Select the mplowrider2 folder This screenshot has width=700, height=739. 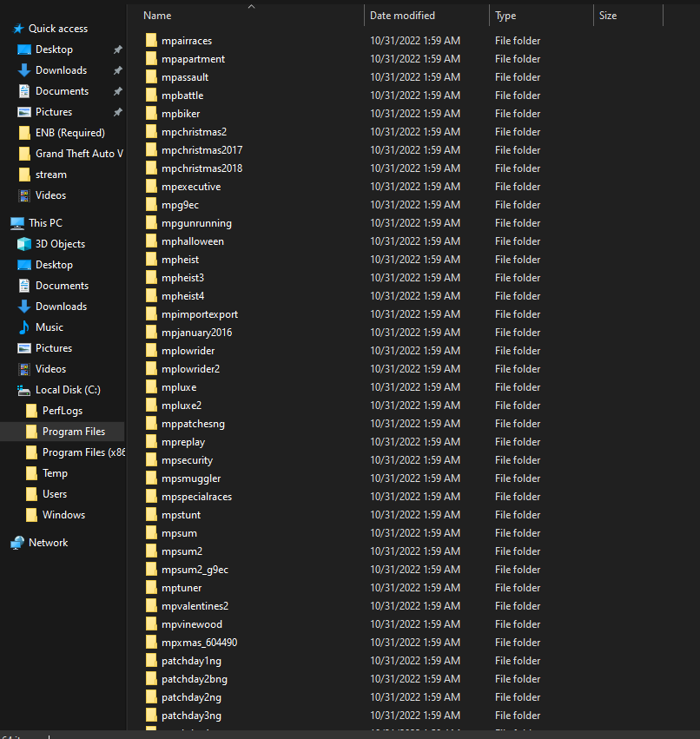[190, 369]
